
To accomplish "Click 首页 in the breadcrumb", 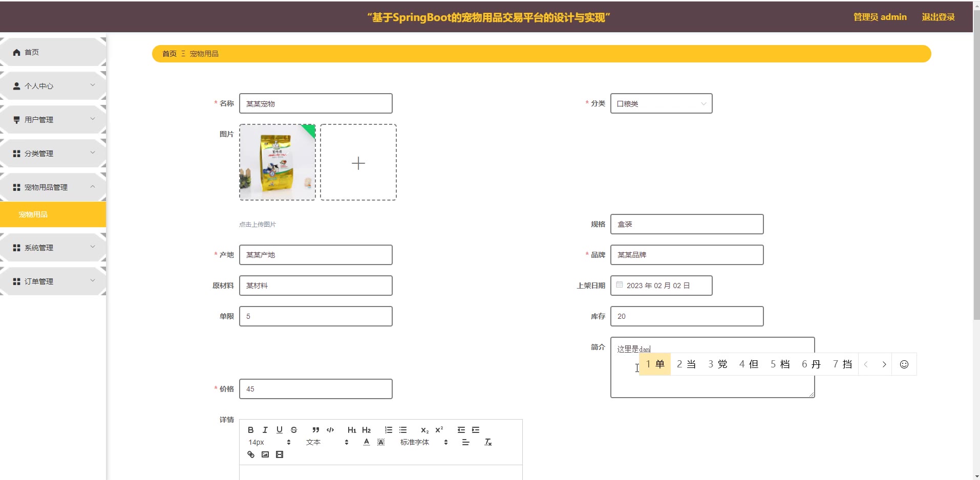I will (x=169, y=54).
